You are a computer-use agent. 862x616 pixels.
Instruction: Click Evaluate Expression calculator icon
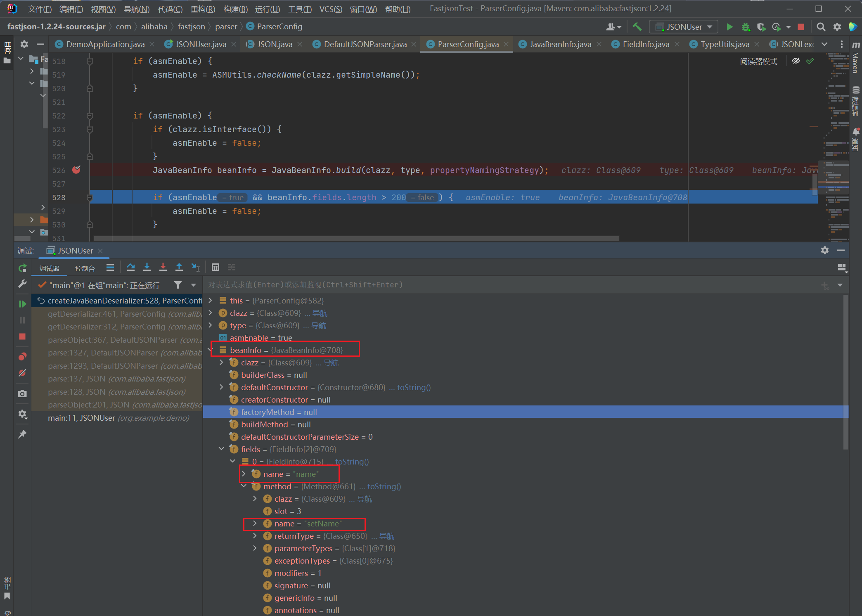[x=215, y=267]
